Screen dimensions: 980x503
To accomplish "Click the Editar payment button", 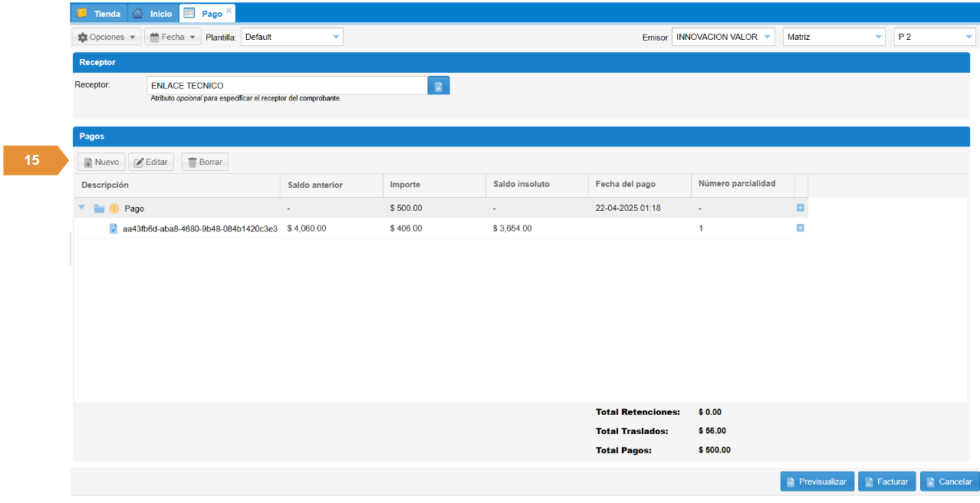I will 151,162.
